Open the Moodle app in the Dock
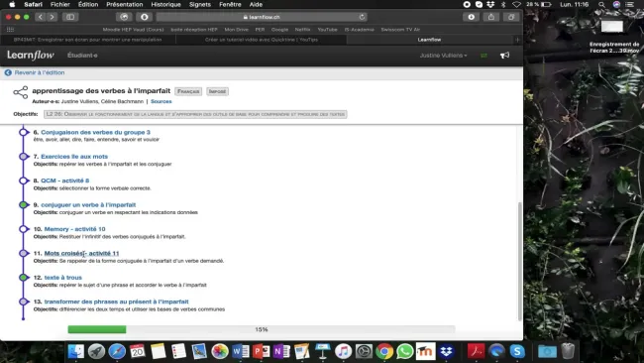Viewport: 644px width, 363px height. (x=425, y=351)
